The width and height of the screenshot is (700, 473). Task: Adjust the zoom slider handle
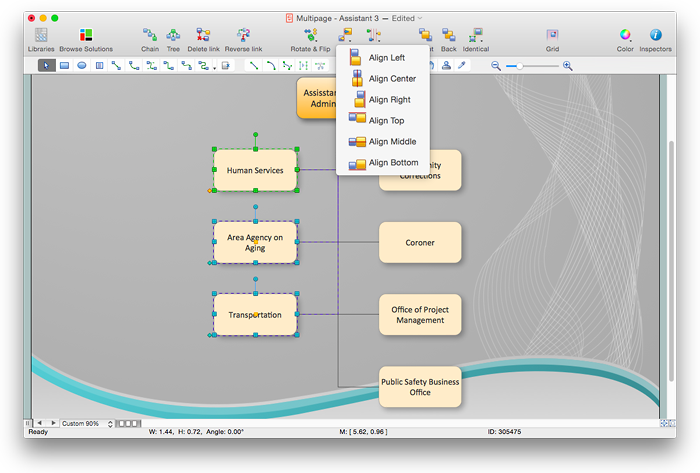coord(520,66)
